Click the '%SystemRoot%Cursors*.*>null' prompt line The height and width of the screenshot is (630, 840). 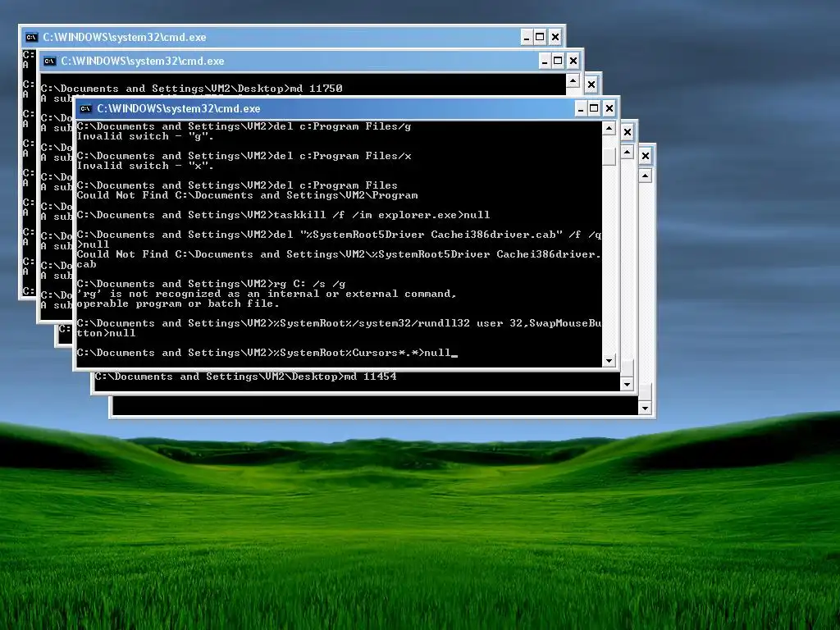(x=267, y=353)
